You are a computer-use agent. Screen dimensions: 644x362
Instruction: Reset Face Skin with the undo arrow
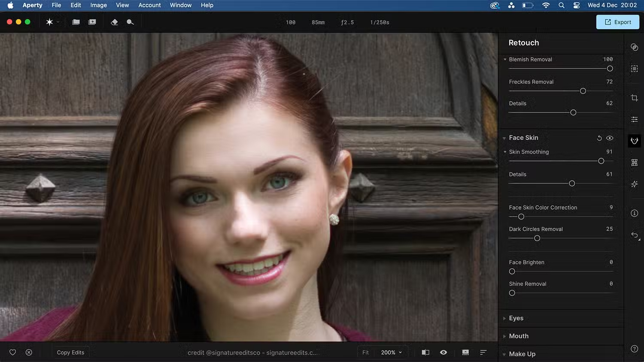(x=599, y=138)
